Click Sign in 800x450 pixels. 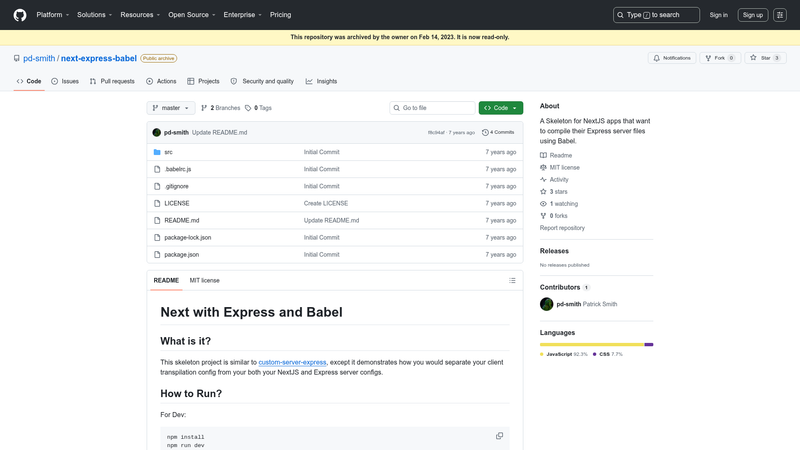[x=718, y=15]
